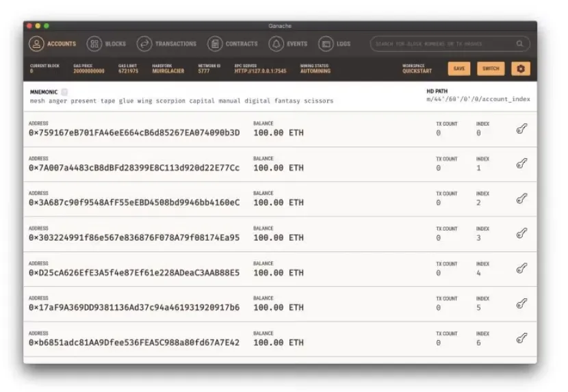Click the Events bell icon

click(276, 44)
